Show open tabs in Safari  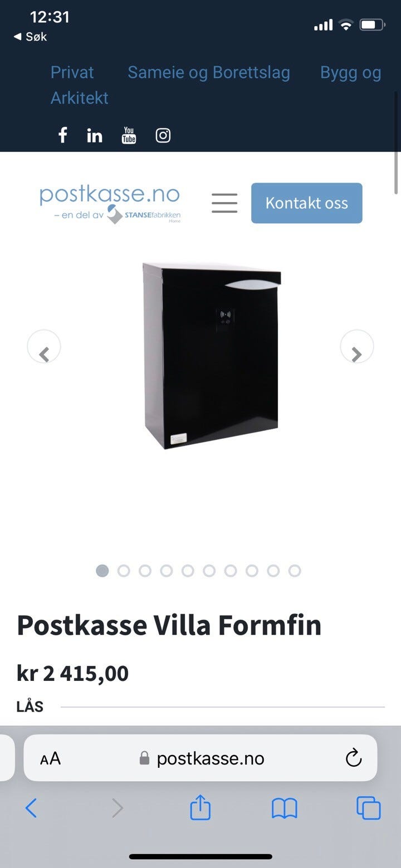click(369, 808)
